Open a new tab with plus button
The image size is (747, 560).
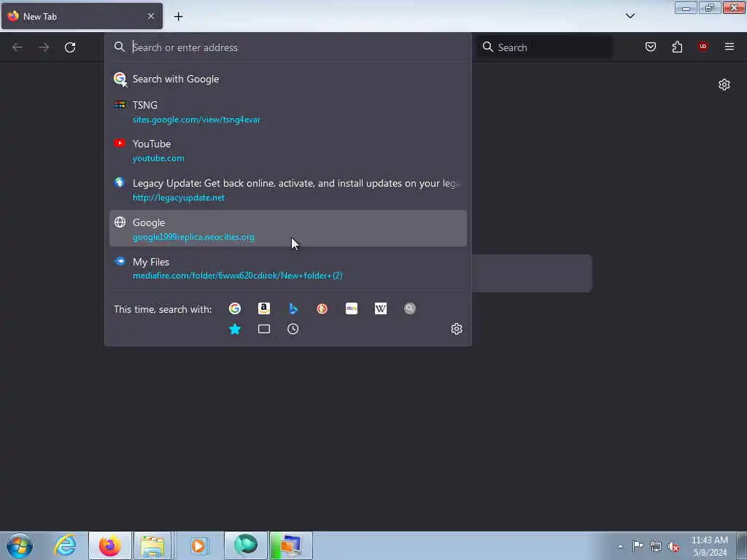click(178, 17)
